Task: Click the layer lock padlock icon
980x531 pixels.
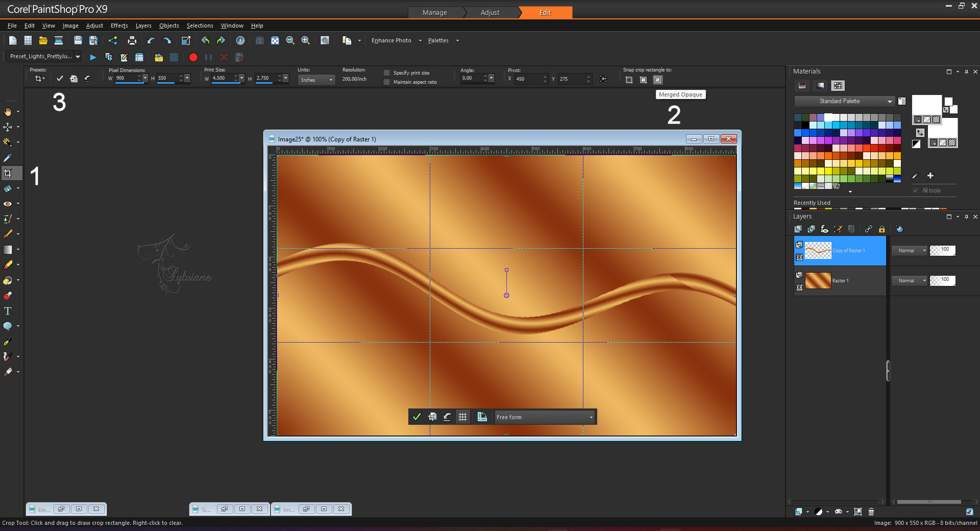Action: pyautogui.click(x=881, y=229)
